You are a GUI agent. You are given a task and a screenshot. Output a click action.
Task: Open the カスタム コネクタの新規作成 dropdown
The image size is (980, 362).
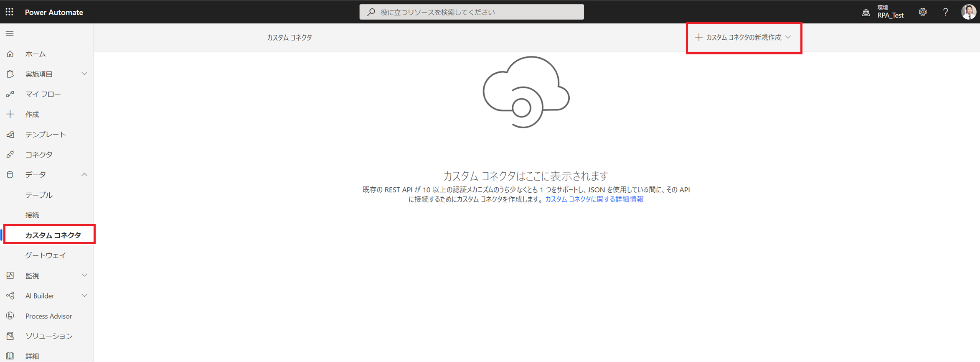[744, 38]
